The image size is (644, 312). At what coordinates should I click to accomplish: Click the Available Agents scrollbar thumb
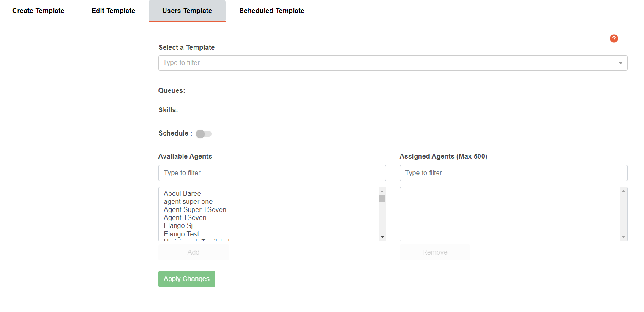(x=382, y=198)
